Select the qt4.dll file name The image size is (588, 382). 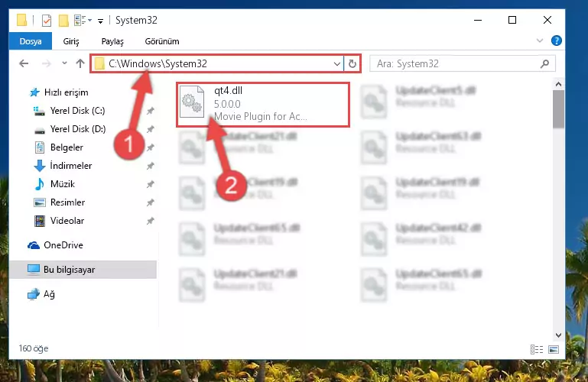[x=228, y=91]
